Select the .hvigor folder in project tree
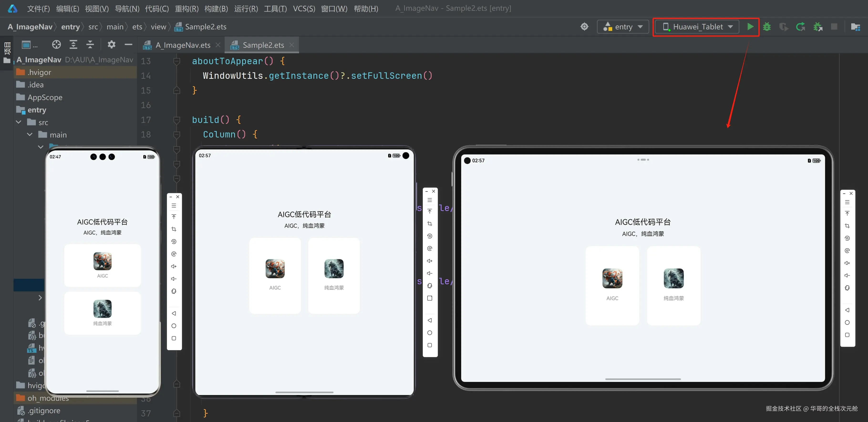Screen dimensions: 868x422 point(39,72)
